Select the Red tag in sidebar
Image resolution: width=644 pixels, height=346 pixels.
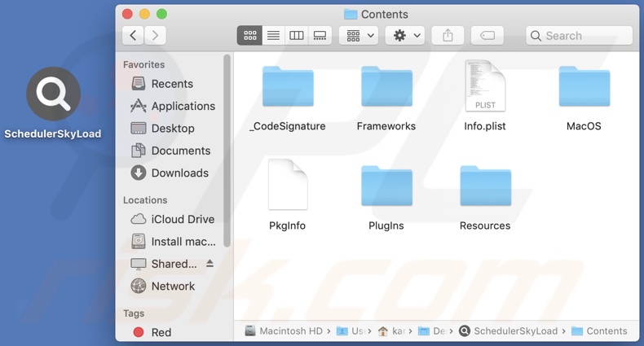coord(152,332)
